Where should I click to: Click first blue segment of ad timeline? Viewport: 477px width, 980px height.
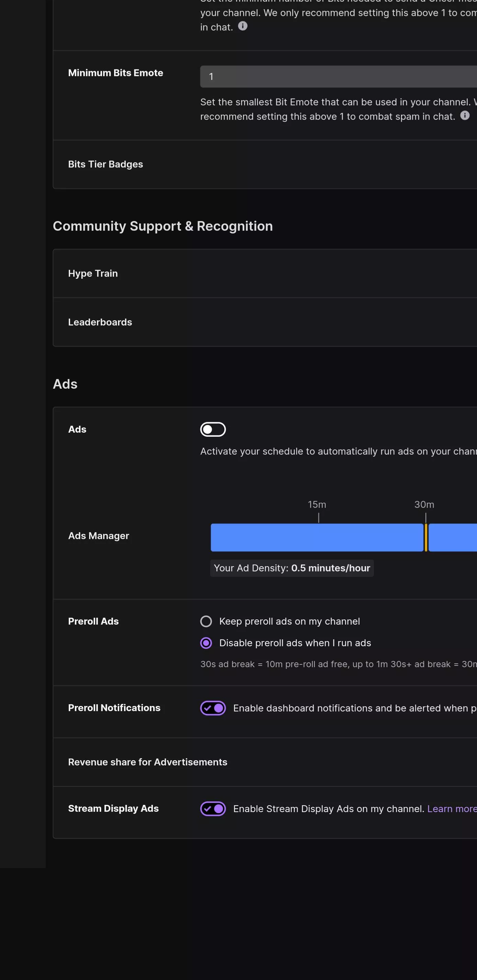317,537
